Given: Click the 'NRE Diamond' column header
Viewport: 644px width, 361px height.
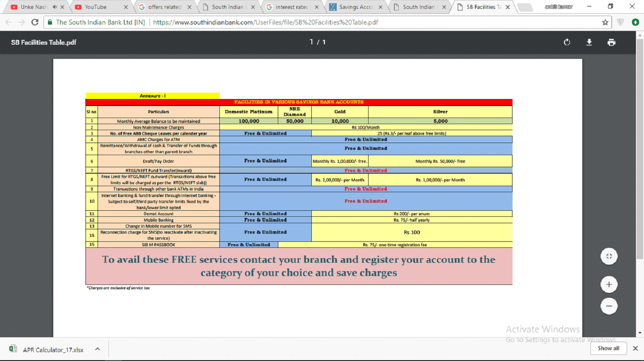Looking at the screenshot, I should [295, 112].
